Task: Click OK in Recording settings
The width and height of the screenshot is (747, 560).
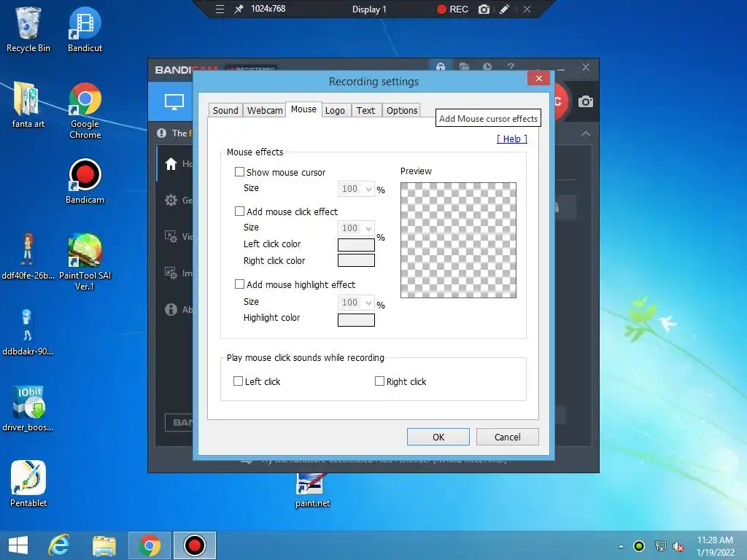Action: pos(438,437)
